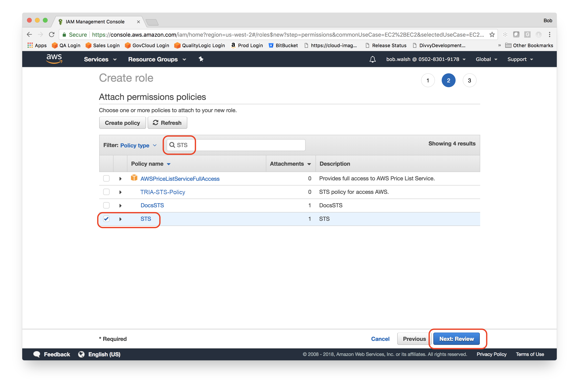
Task: Open the Apps grid shortcut
Action: pyautogui.click(x=37, y=45)
